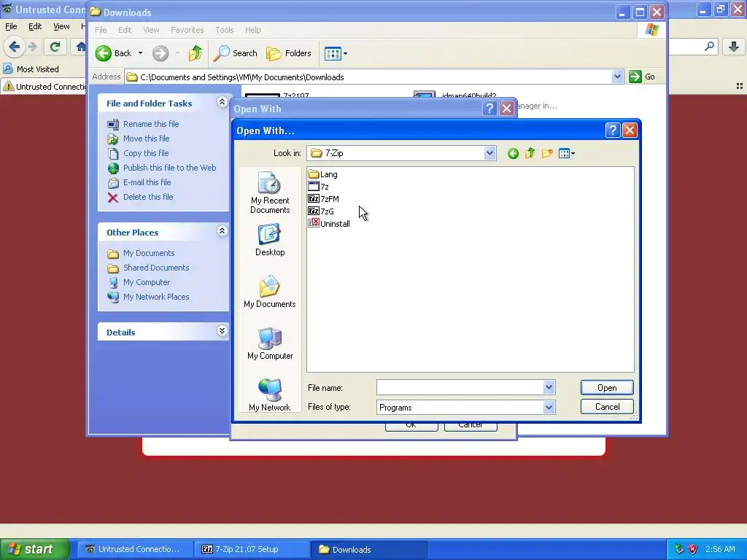Go to My Network in places bar

[x=270, y=395]
